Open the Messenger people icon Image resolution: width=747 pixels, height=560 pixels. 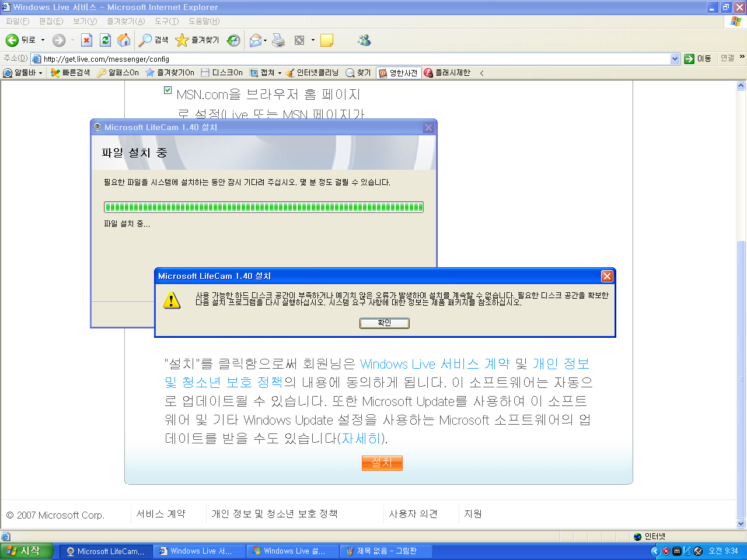tap(365, 40)
